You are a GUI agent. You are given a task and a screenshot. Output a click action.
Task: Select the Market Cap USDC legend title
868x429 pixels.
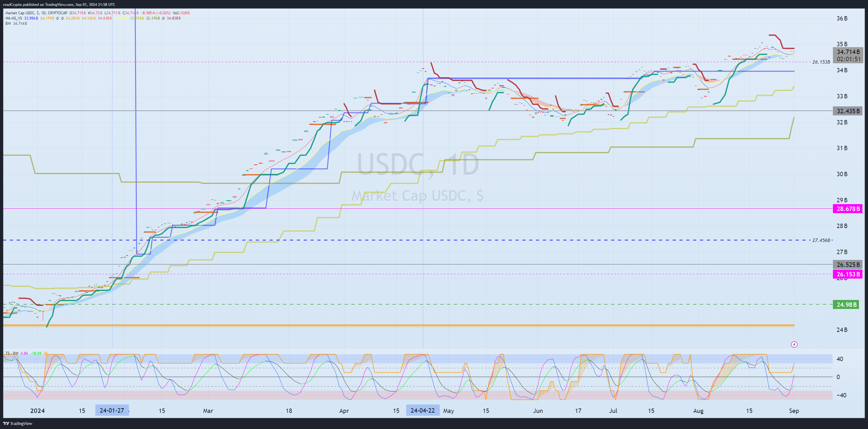(36, 13)
